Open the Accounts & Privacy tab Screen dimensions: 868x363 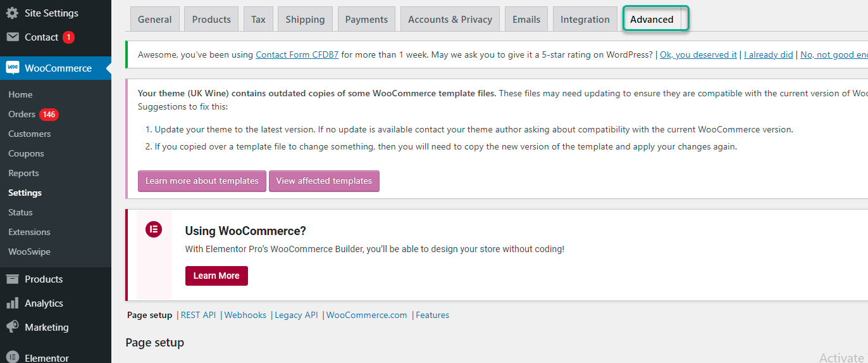pyautogui.click(x=450, y=19)
